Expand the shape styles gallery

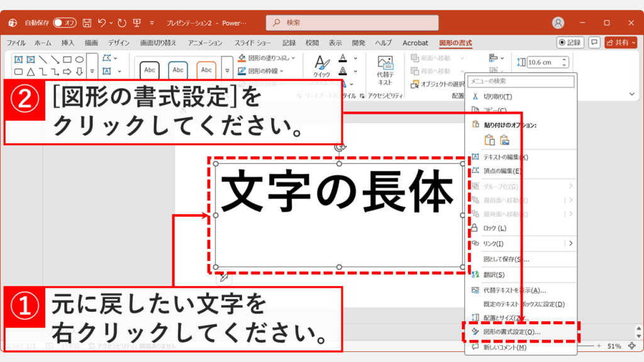(x=227, y=70)
